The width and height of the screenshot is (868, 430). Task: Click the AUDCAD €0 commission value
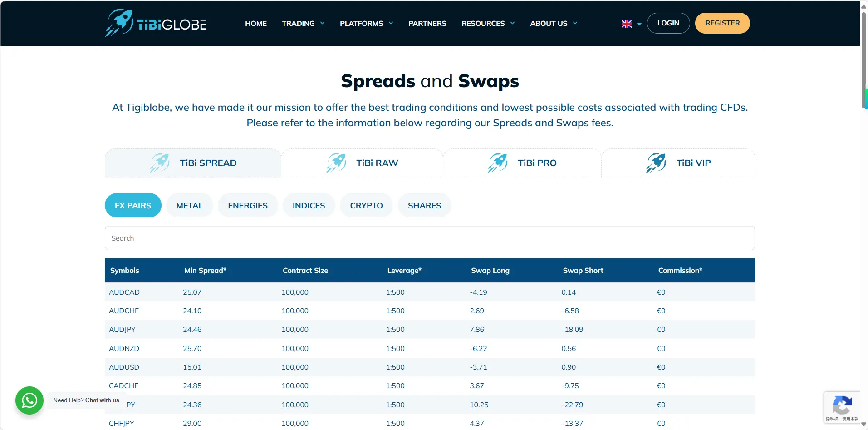click(661, 292)
